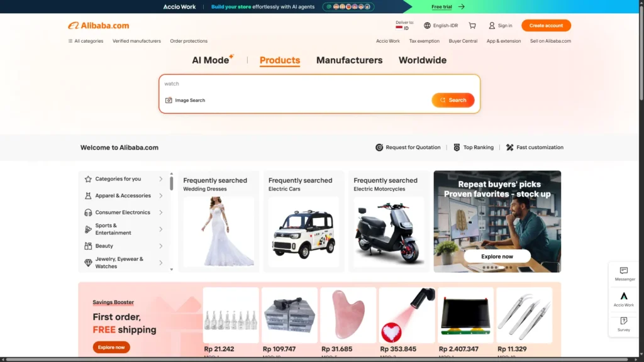Click the Image Search camera icon
Viewport: 644px width, 362px height.
169,100
